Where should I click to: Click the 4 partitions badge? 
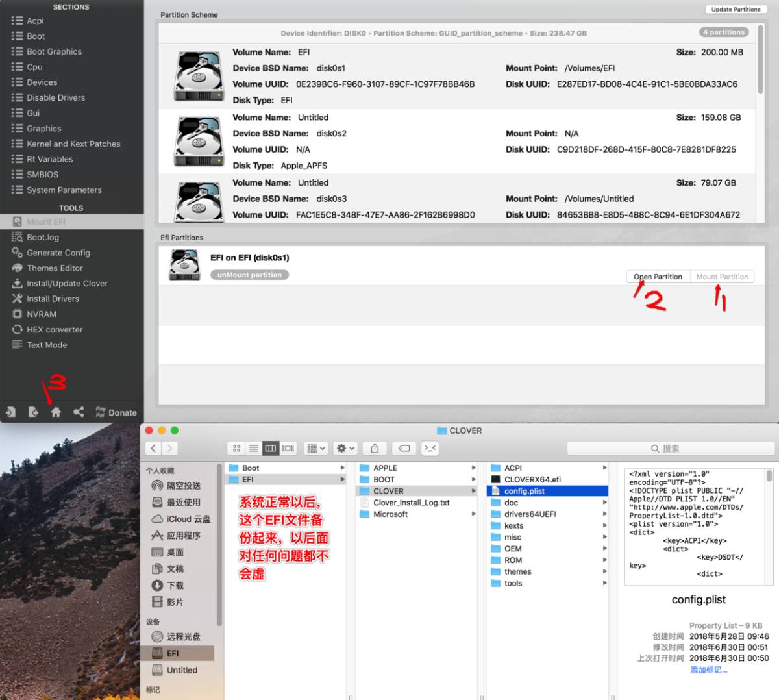[x=724, y=32]
